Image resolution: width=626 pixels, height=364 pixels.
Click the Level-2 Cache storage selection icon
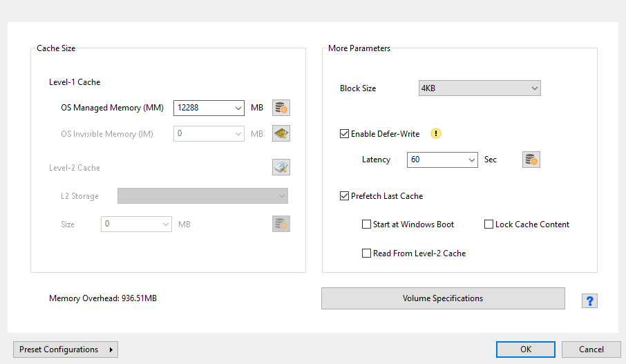pyautogui.click(x=281, y=167)
